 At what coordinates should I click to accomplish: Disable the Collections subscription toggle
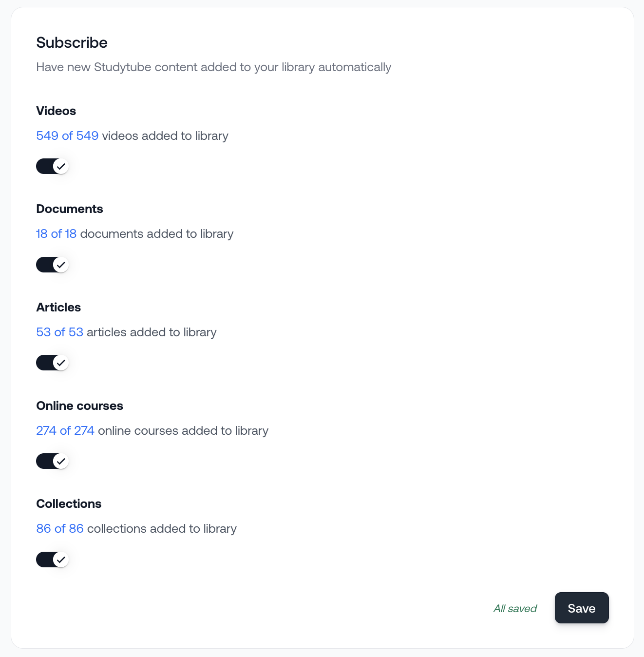tap(52, 560)
